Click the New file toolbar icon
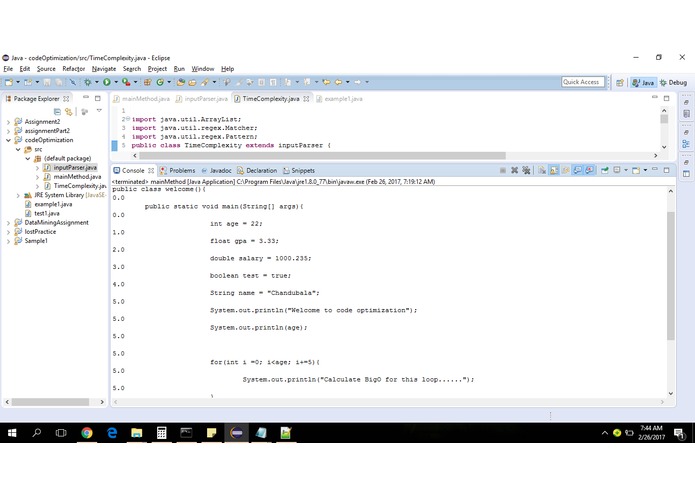The image size is (695, 494). 9,82
